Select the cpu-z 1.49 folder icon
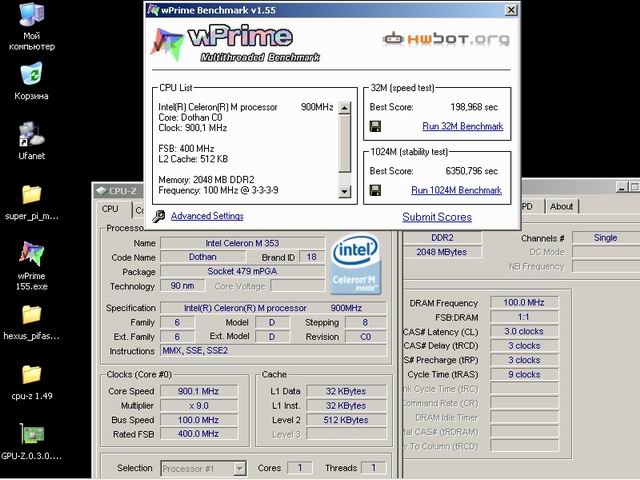Viewport: 640px width, 480px height. [x=31, y=382]
